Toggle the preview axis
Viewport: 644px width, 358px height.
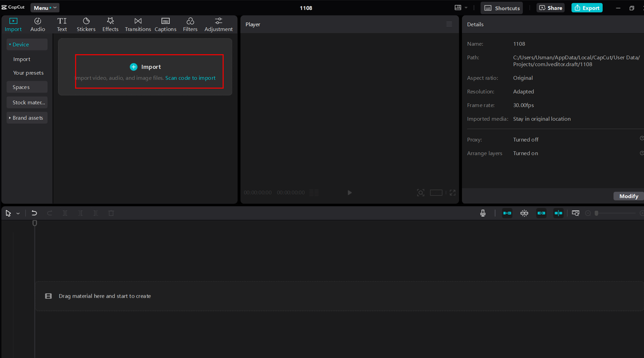(x=558, y=213)
